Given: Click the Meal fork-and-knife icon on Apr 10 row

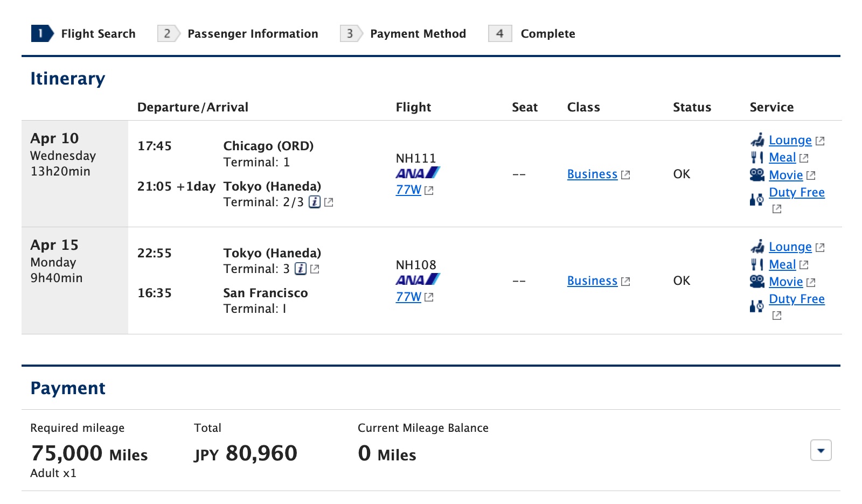Looking at the screenshot, I should [757, 157].
